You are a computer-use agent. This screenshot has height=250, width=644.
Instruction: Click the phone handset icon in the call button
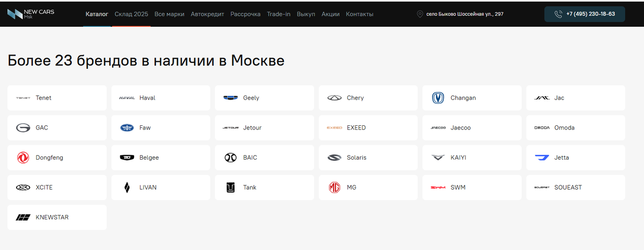pos(558,14)
